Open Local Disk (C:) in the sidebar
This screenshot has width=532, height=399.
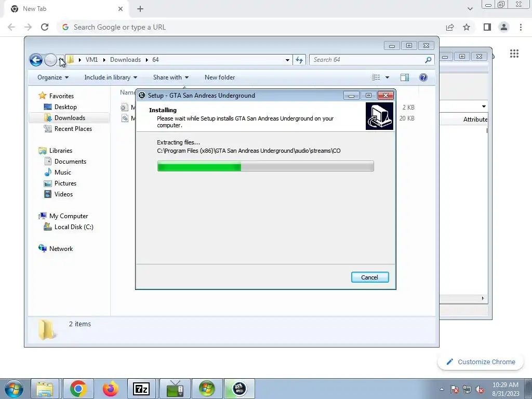(x=74, y=227)
